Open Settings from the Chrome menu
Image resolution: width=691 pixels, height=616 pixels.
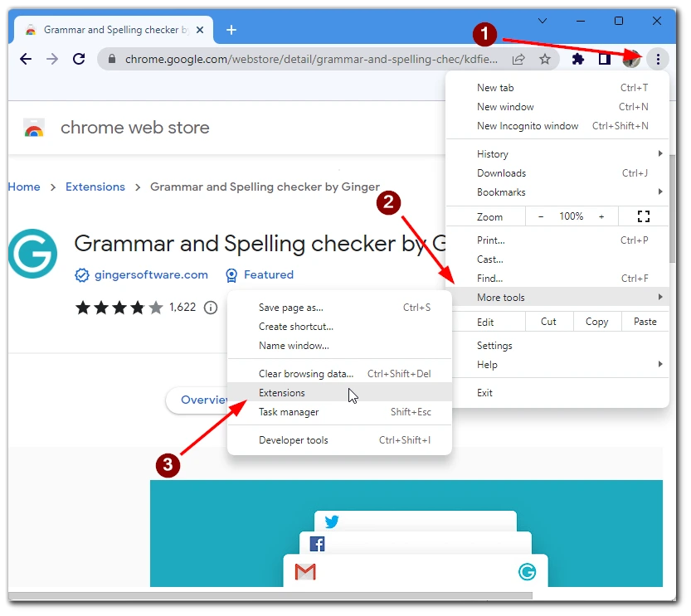(557, 346)
